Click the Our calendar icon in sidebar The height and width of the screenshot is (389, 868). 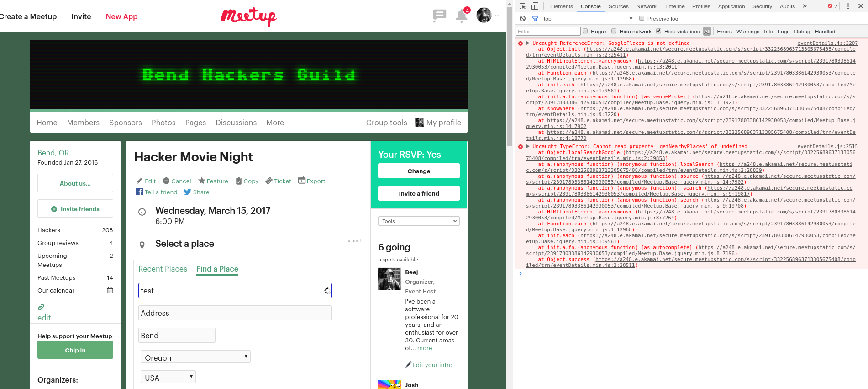[110, 290]
